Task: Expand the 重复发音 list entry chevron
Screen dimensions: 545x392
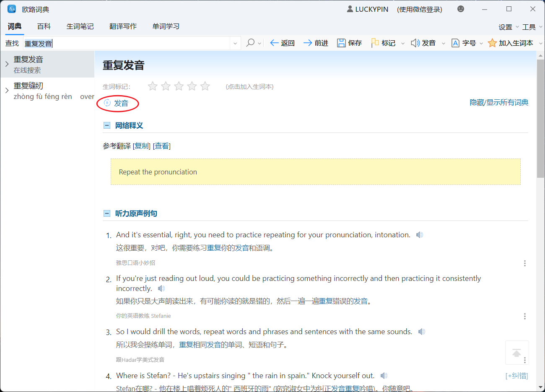Action: [7, 64]
